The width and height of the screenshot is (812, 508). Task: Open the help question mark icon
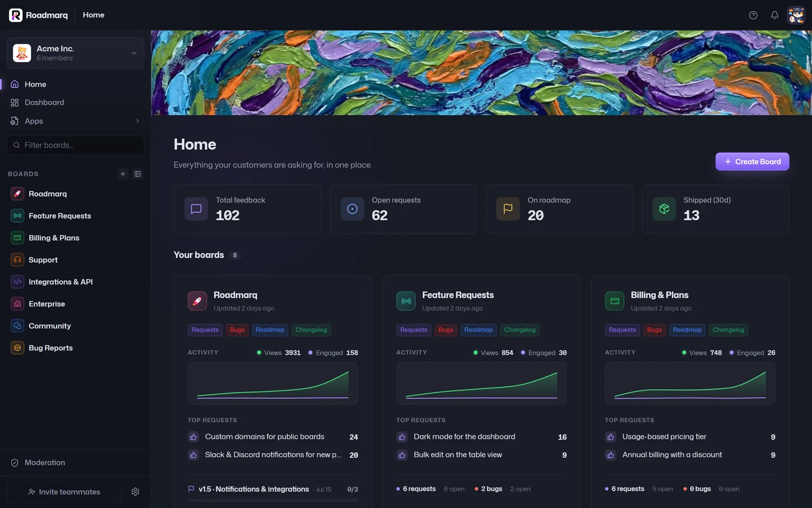click(x=753, y=15)
